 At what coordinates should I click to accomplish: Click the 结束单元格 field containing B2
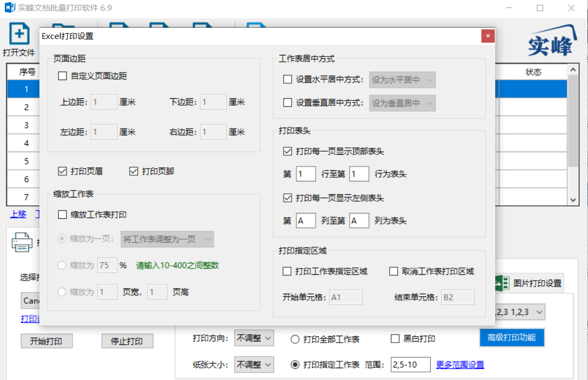point(458,297)
